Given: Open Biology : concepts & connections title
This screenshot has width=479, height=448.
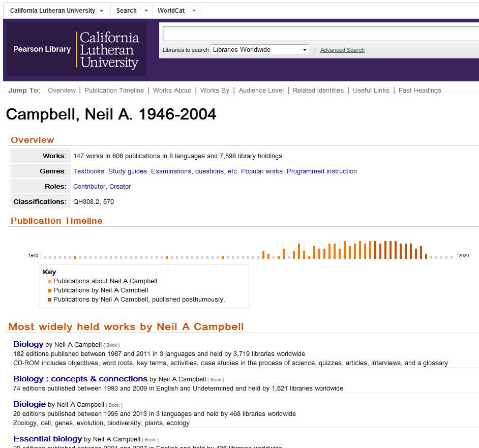Looking at the screenshot, I should tap(80, 379).
